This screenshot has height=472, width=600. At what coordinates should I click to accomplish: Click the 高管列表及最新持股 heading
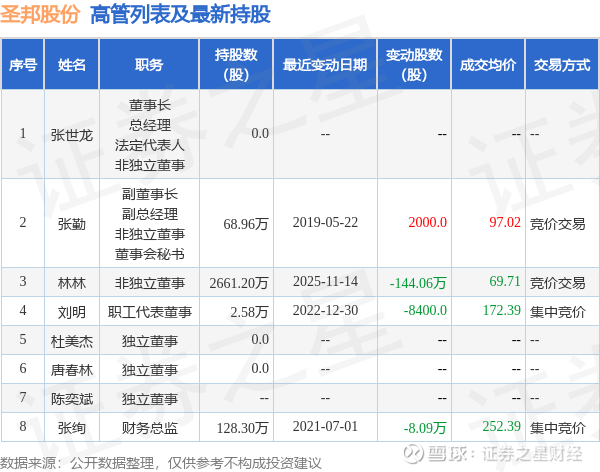point(180,15)
